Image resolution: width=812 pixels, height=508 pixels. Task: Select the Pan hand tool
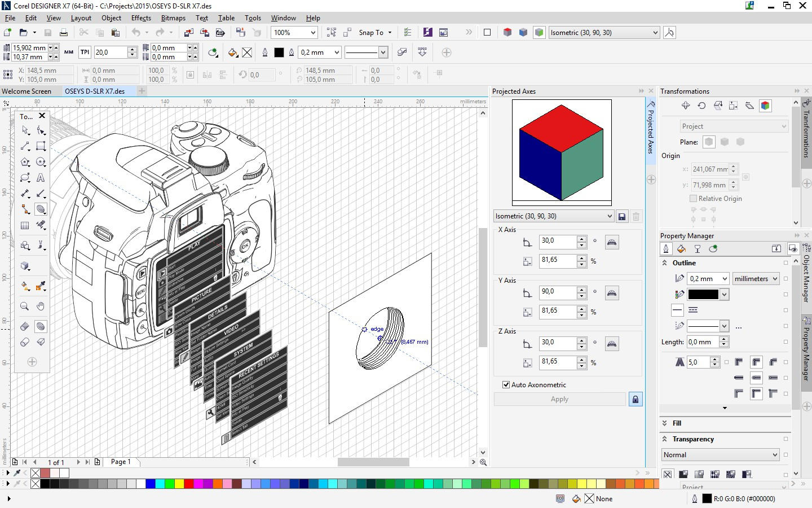[41, 306]
